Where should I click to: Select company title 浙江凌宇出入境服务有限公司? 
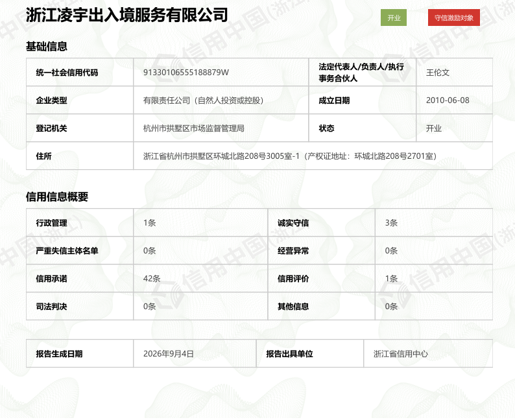tap(126, 15)
